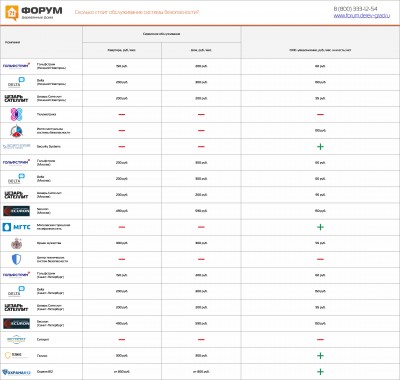Click the Охрана 812 logo
Screen dimensions: 400x380
point(16,372)
